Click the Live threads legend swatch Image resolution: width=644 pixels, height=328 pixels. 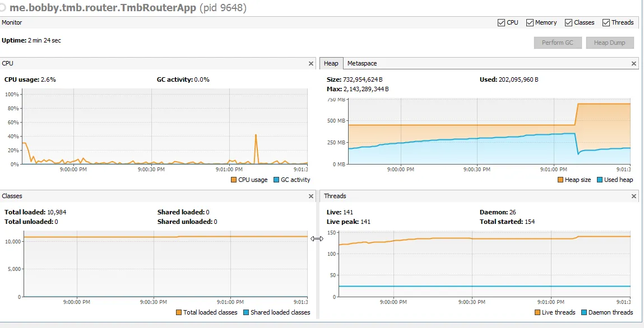[x=538, y=312]
